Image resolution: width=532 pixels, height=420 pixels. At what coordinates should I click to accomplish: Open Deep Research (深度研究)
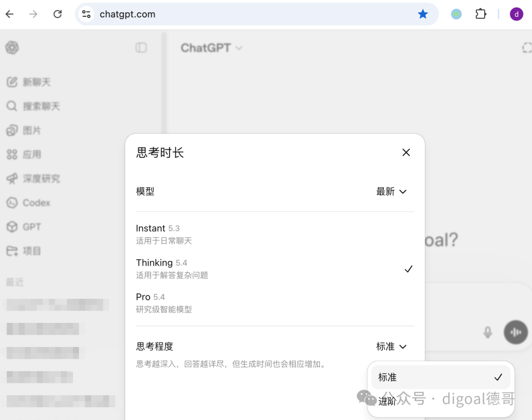coord(33,178)
